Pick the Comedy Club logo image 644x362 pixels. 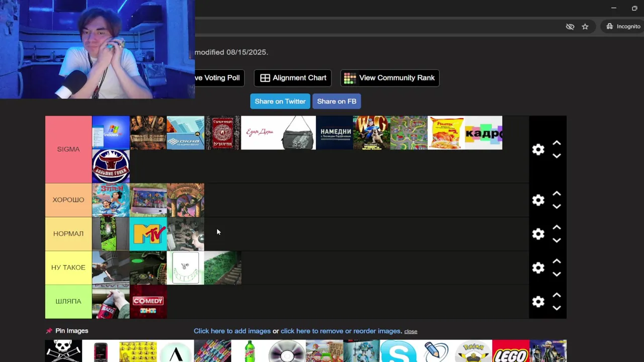pos(148,302)
